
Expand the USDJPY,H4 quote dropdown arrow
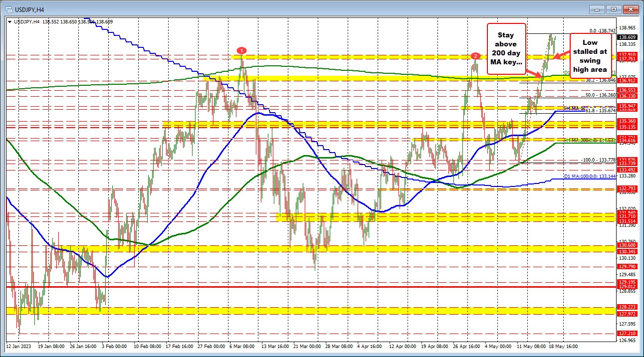[10, 21]
